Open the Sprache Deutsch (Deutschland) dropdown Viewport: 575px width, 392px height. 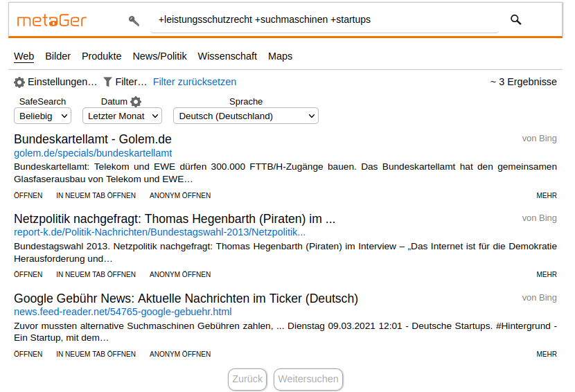pos(246,116)
